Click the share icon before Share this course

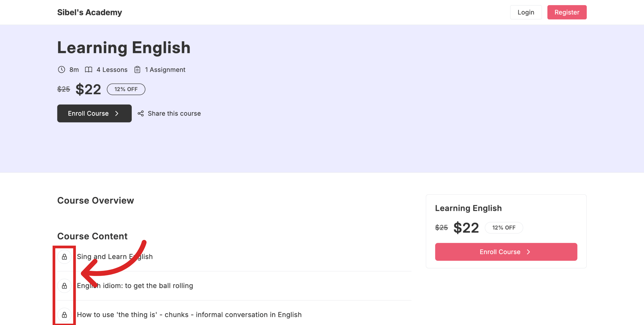pos(141,113)
